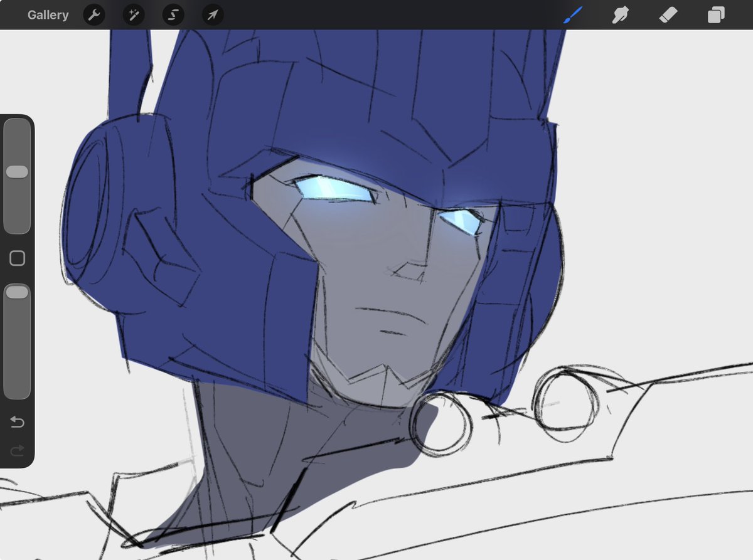
Task: Click the brush opacity slider handle
Action: click(x=17, y=292)
